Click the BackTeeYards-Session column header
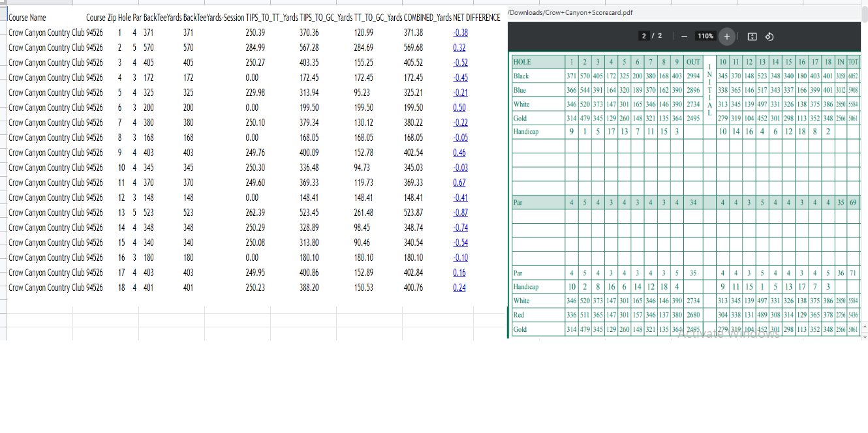This screenshot has width=868, height=433. (x=214, y=18)
